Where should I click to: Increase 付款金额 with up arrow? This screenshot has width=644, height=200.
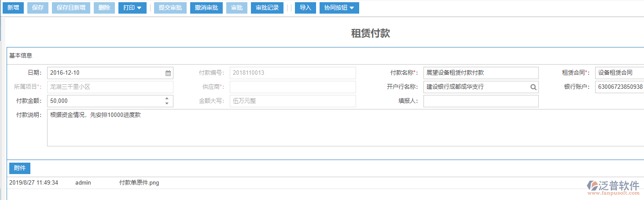point(167,98)
